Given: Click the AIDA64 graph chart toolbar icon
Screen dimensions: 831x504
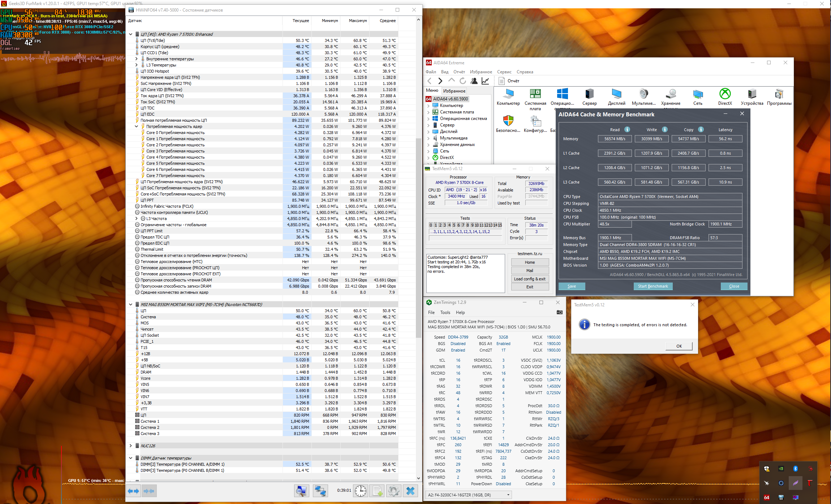Looking at the screenshot, I should [485, 81].
